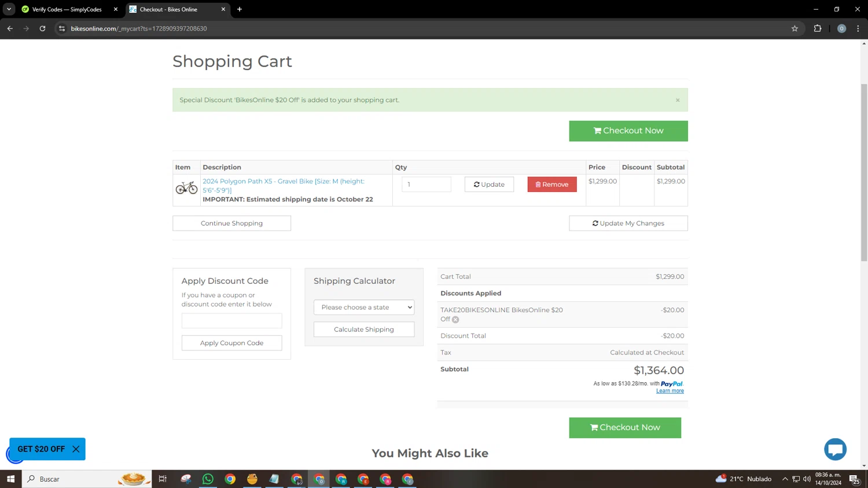This screenshot has height=488, width=868.
Task: Open the live chat bubble icon
Action: [x=835, y=449]
